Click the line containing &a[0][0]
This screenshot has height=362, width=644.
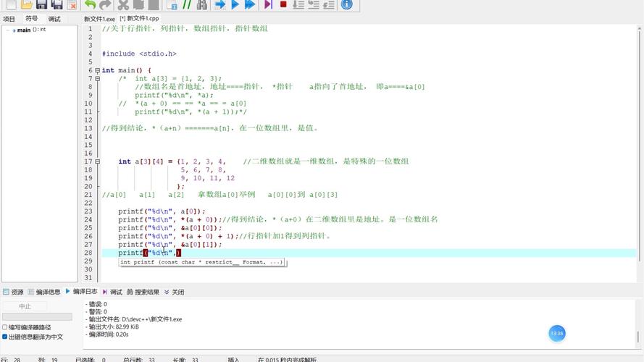pos(170,228)
